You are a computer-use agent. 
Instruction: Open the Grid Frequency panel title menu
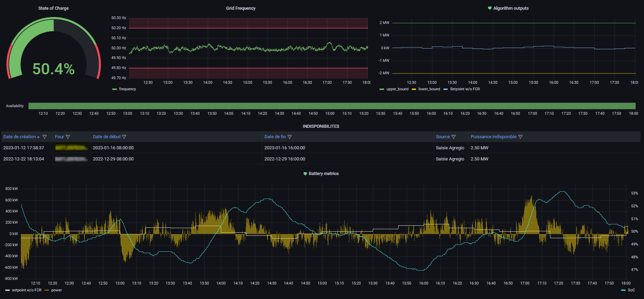[x=241, y=8]
